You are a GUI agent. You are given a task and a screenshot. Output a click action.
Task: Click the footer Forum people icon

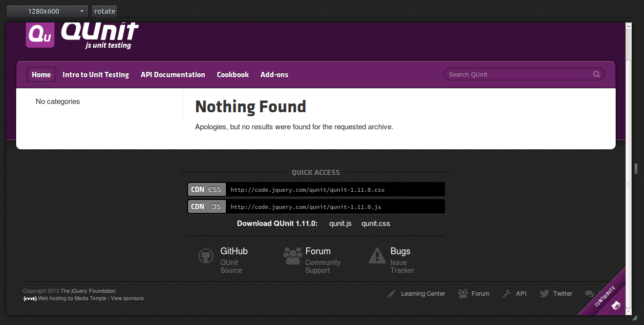coord(463,293)
